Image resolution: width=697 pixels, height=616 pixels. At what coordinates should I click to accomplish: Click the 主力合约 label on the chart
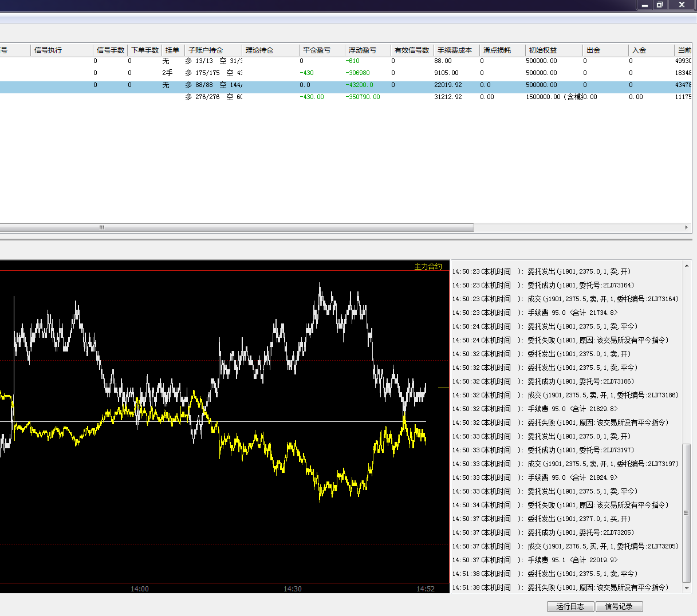click(x=428, y=266)
